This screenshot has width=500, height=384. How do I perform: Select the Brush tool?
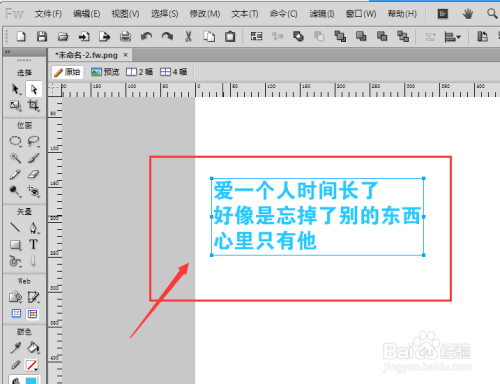pyautogui.click(x=33, y=158)
